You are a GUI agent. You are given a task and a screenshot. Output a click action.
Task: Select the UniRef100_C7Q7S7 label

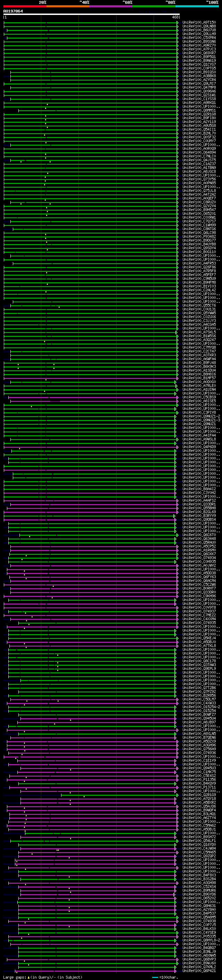pos(199,221)
